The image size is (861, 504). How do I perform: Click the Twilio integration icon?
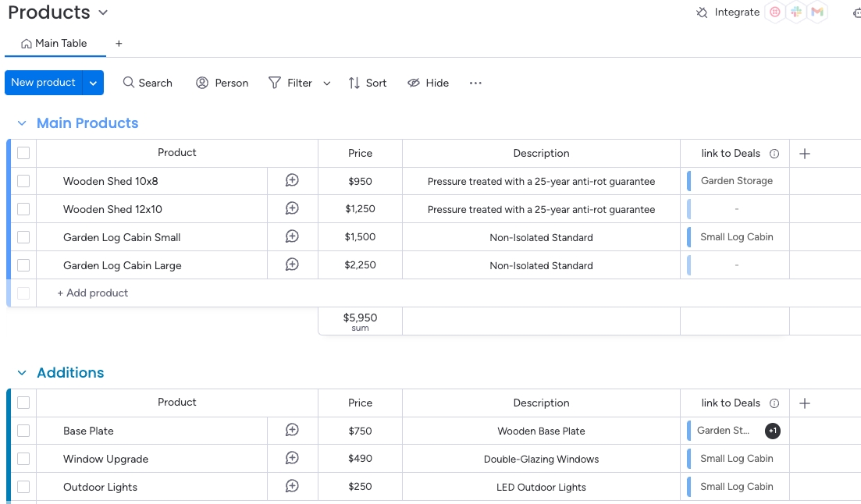(775, 12)
